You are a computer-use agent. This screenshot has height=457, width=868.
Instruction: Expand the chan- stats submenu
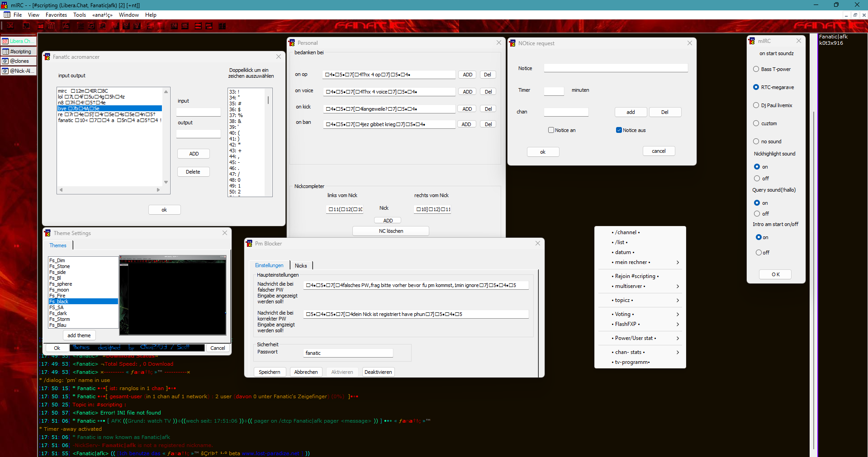tap(640, 352)
